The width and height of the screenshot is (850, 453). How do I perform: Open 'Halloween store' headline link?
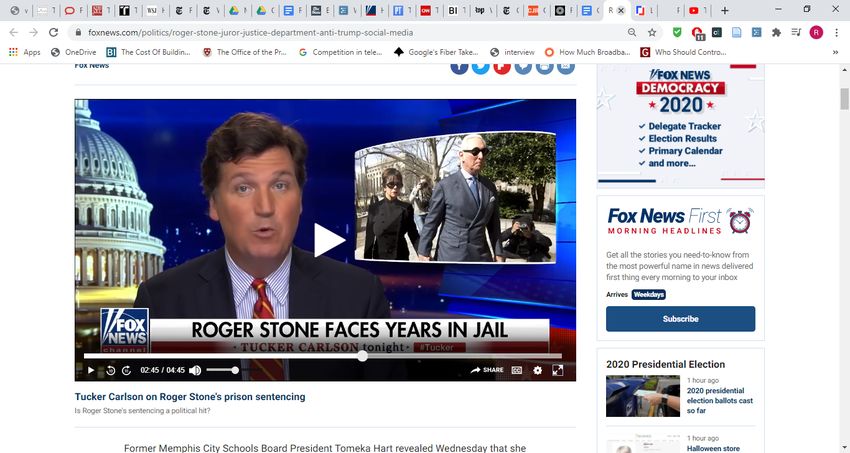[713, 449]
